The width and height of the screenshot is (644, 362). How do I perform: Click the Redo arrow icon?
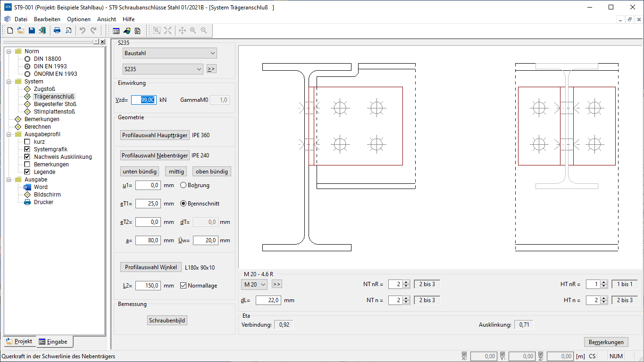[x=93, y=31]
